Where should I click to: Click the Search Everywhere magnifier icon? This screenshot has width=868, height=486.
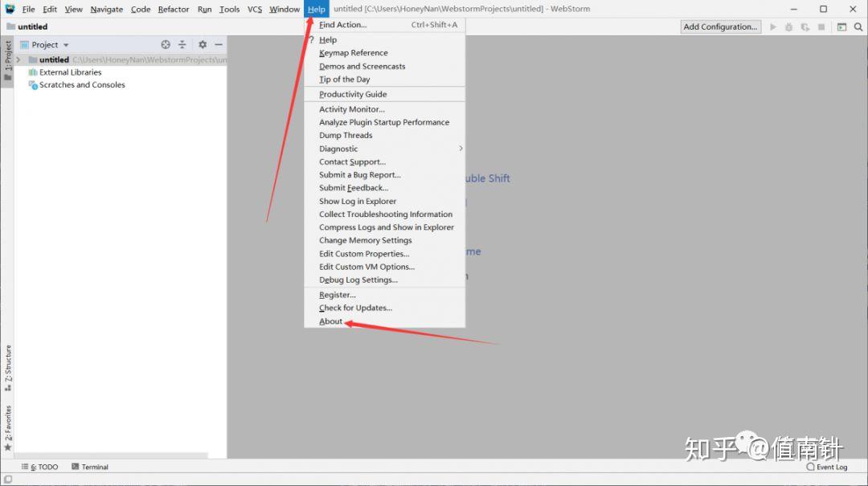pos(858,27)
